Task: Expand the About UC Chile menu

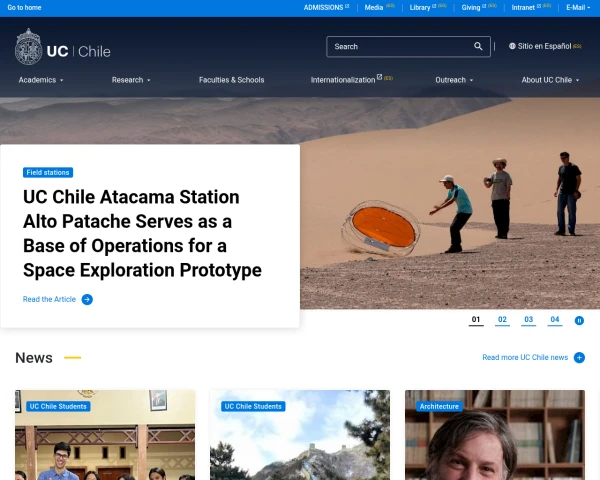Action: 550,80
